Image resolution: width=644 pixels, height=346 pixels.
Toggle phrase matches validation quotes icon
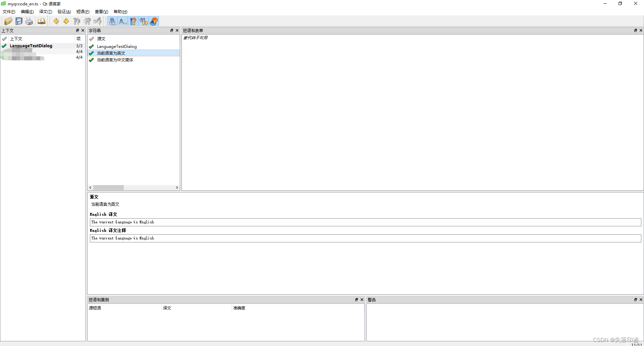144,21
